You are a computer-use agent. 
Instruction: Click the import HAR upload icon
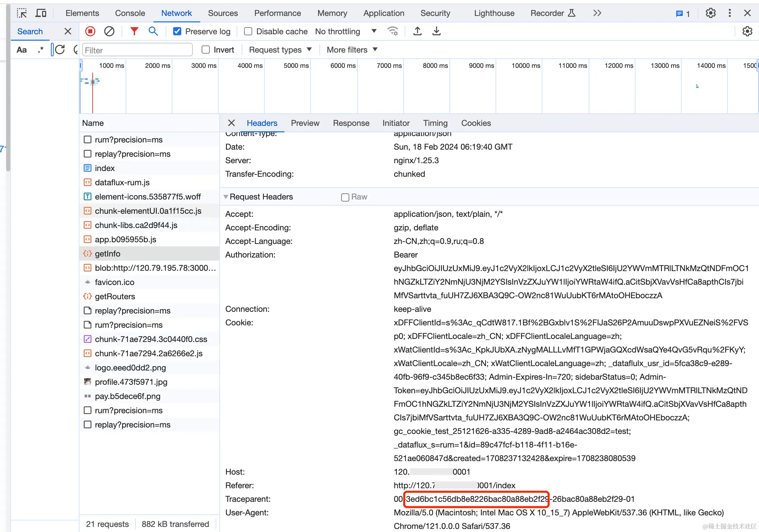[x=417, y=31]
